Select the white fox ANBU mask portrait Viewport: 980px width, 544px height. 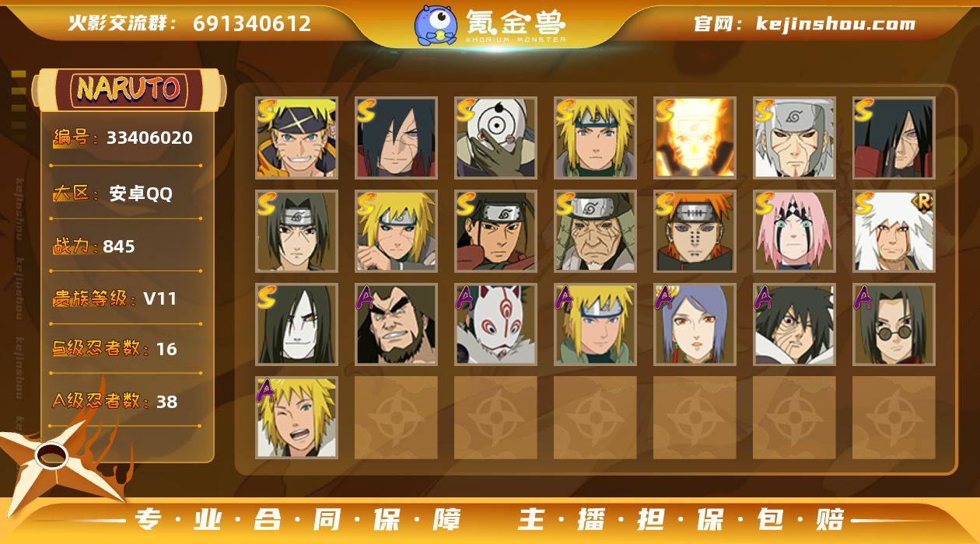coord(495,324)
